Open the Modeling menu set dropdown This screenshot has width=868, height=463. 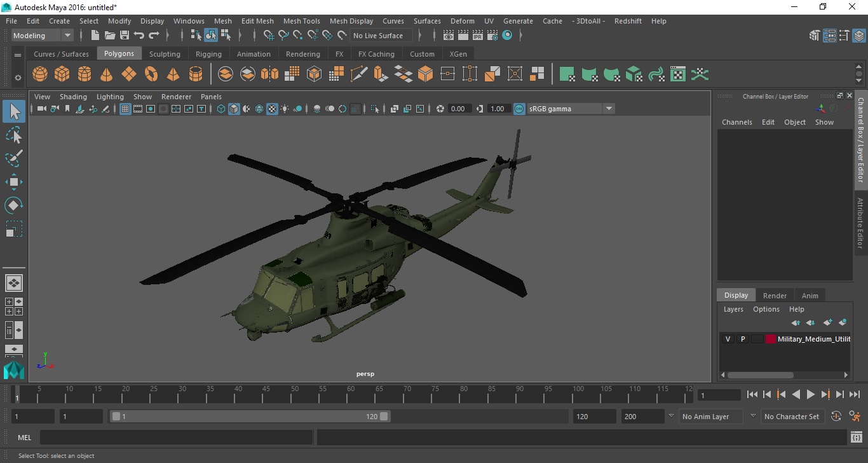point(43,36)
